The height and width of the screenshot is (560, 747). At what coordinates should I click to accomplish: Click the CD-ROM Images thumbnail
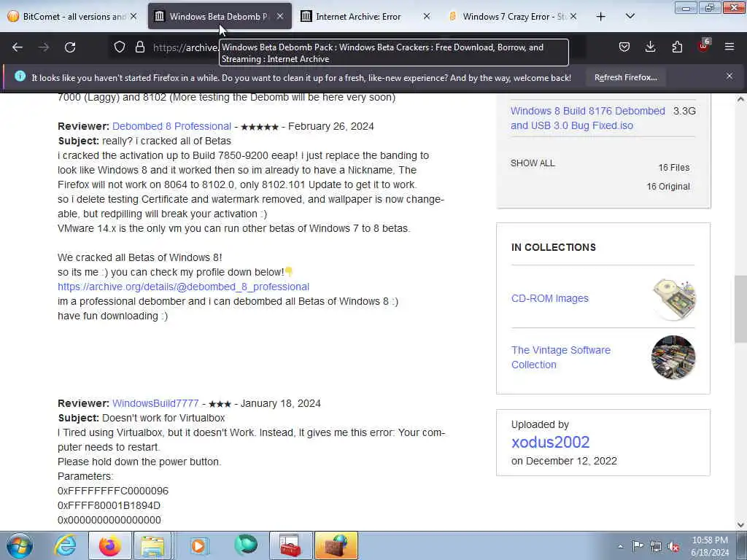click(x=673, y=298)
